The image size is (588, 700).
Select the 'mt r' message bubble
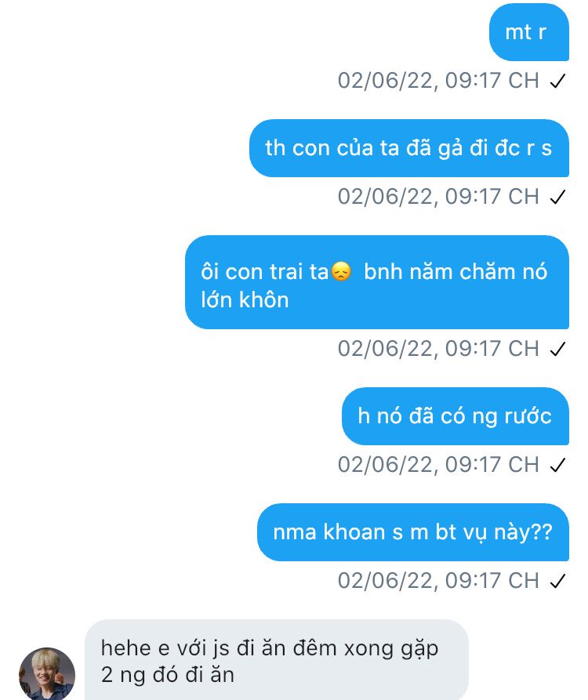(x=529, y=32)
